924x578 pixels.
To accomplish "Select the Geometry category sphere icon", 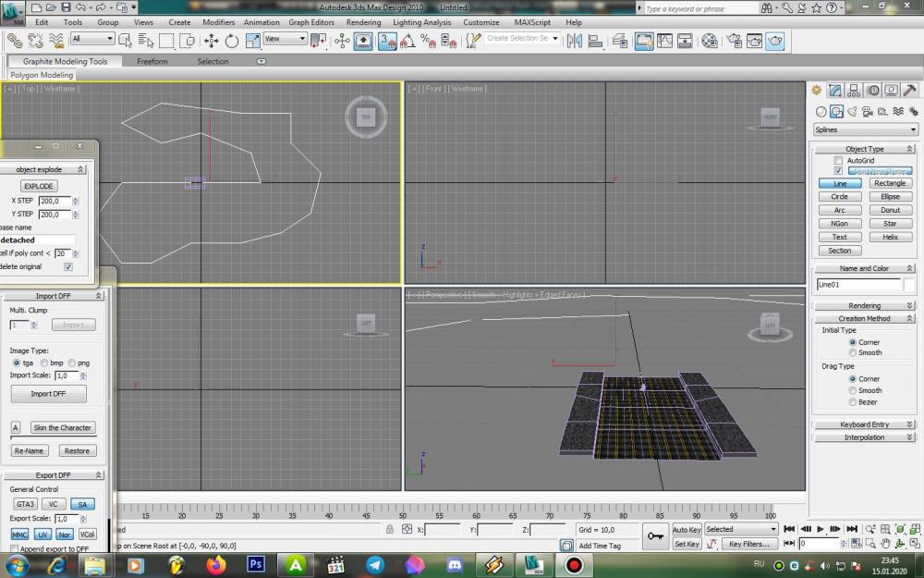I will click(x=821, y=112).
